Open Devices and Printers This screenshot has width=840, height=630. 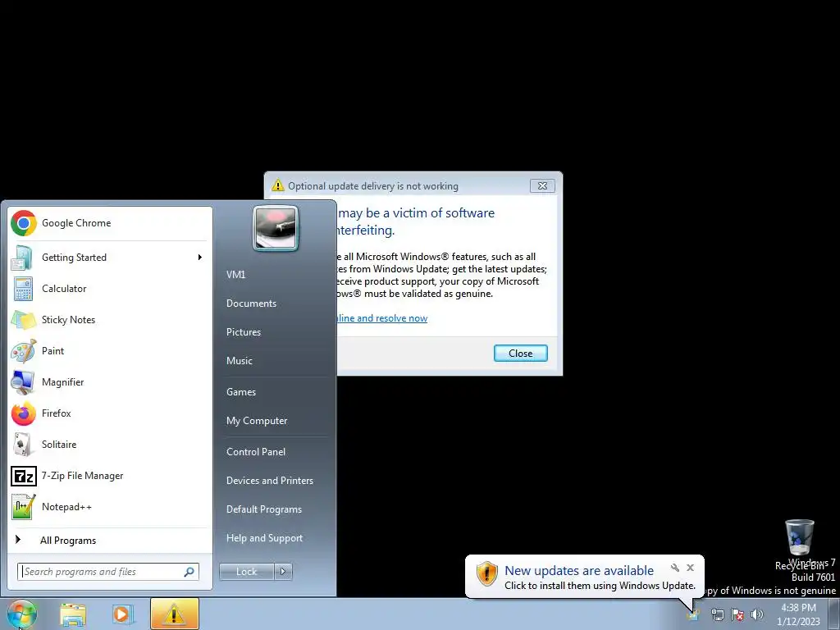269,481
